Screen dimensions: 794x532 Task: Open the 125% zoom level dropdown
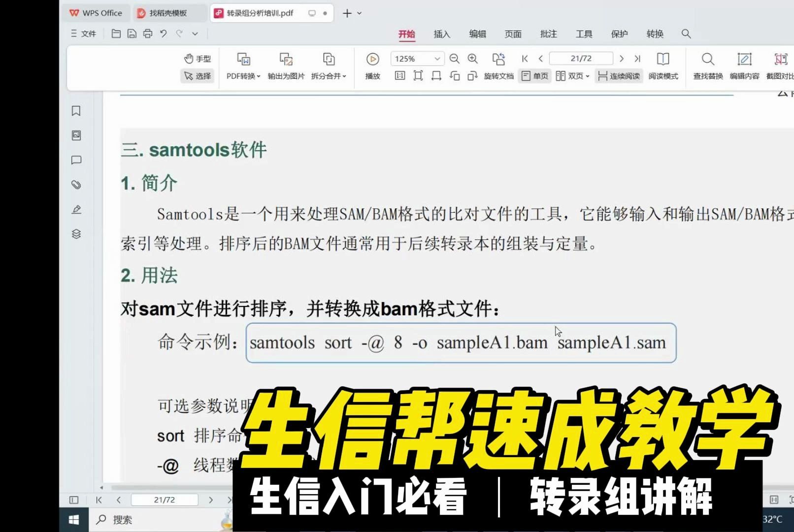pos(417,59)
